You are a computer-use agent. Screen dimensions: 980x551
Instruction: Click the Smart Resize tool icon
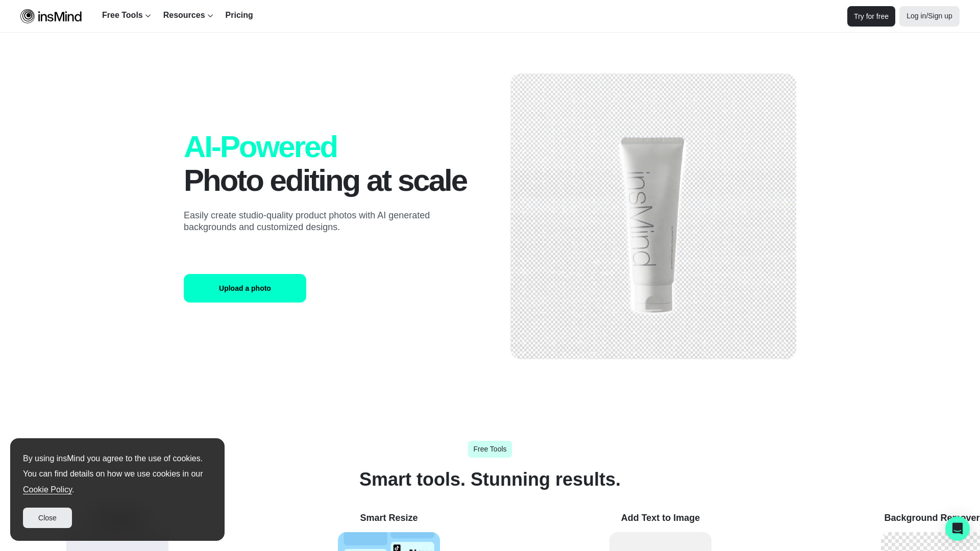(x=388, y=542)
